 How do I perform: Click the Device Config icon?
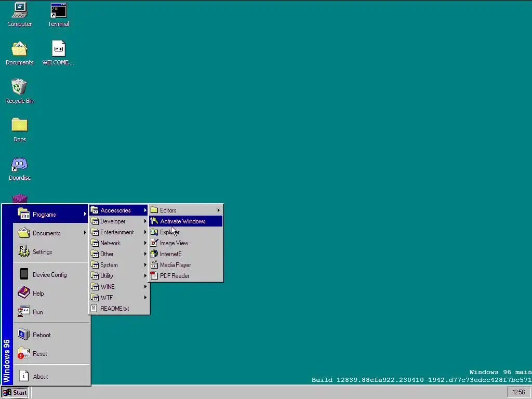[x=24, y=274]
